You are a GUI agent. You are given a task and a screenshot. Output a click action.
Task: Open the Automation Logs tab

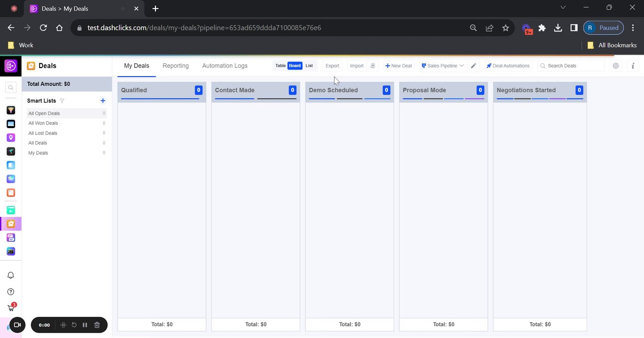pyautogui.click(x=225, y=66)
